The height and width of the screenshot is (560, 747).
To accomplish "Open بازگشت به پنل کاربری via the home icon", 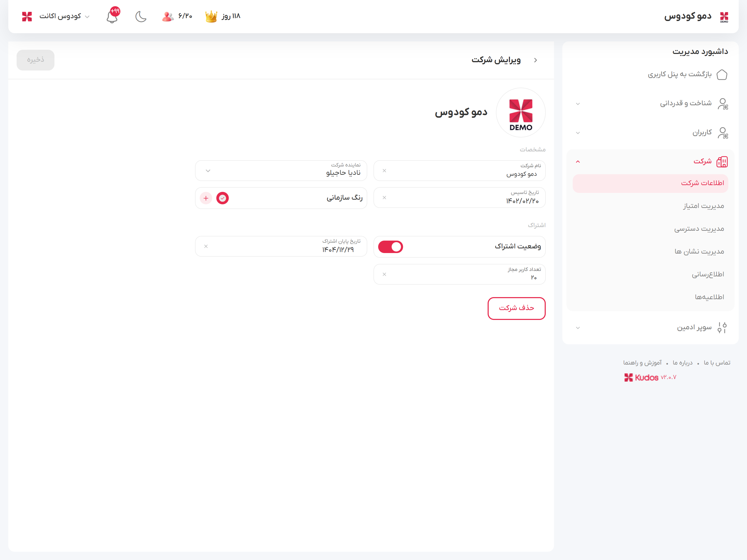I will (x=722, y=74).
